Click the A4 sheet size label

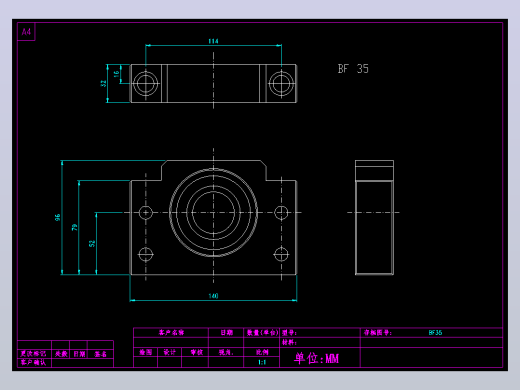26,32
